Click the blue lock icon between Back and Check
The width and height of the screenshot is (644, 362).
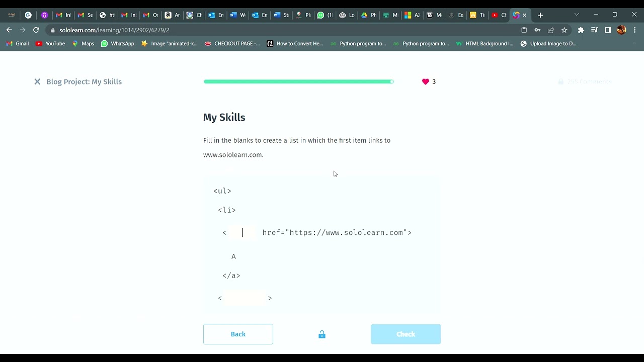coord(322,334)
